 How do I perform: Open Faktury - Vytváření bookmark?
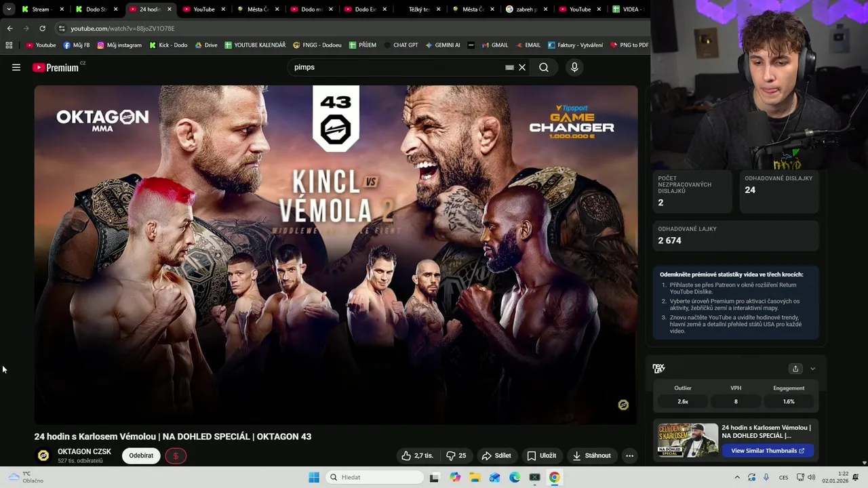click(x=575, y=45)
